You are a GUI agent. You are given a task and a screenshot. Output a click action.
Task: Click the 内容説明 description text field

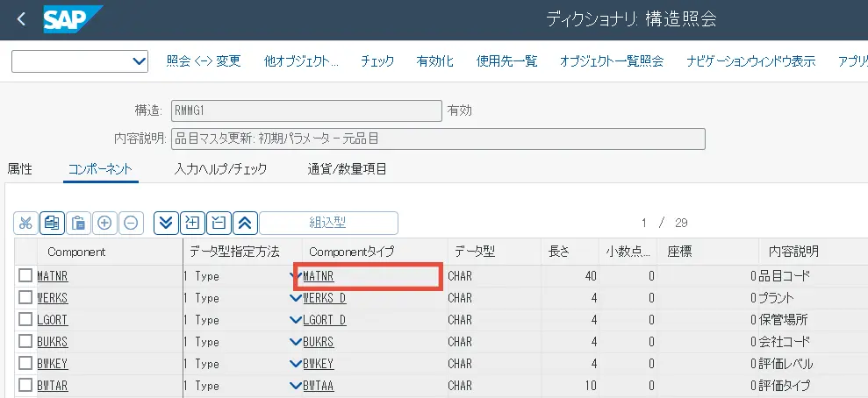click(x=437, y=139)
